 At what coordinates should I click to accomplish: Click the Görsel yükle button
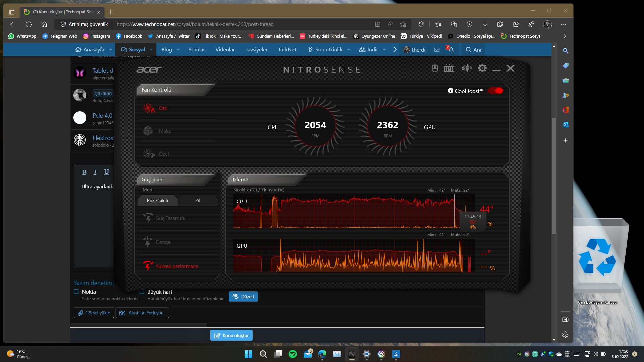94,313
